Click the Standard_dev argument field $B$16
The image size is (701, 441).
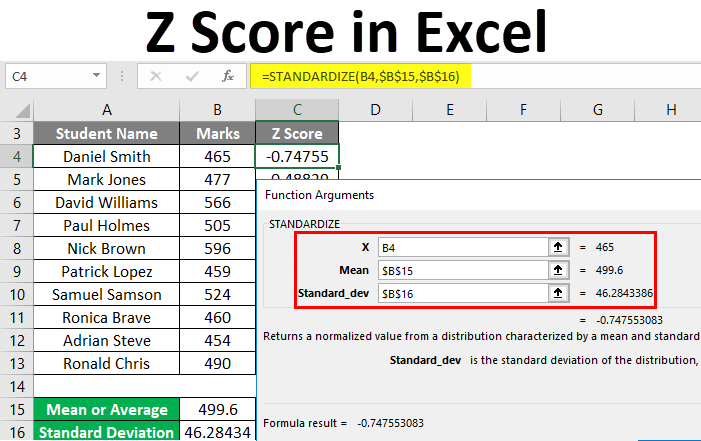(x=463, y=293)
